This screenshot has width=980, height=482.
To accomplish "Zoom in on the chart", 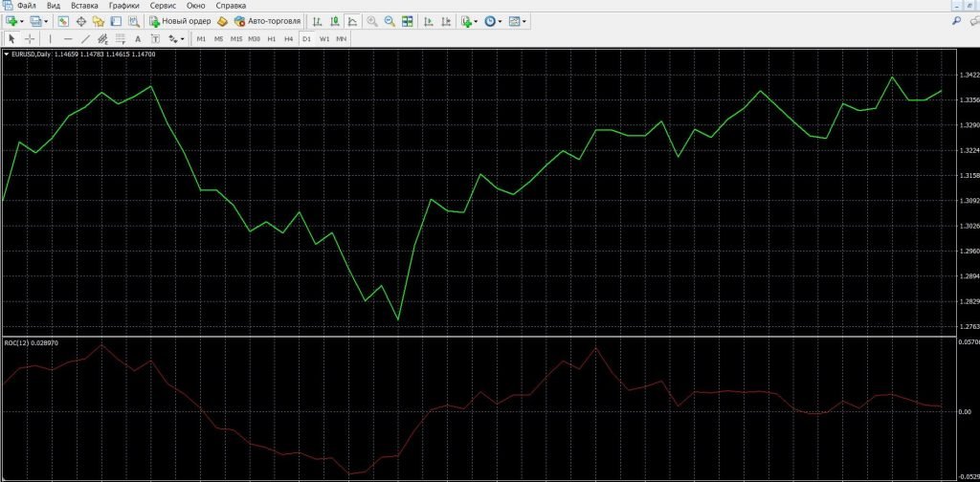I will pos(372,21).
